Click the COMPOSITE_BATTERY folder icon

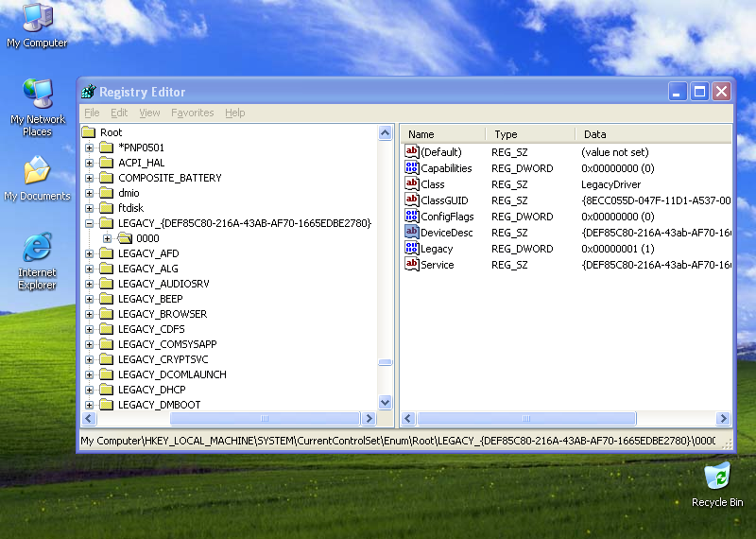[106, 178]
